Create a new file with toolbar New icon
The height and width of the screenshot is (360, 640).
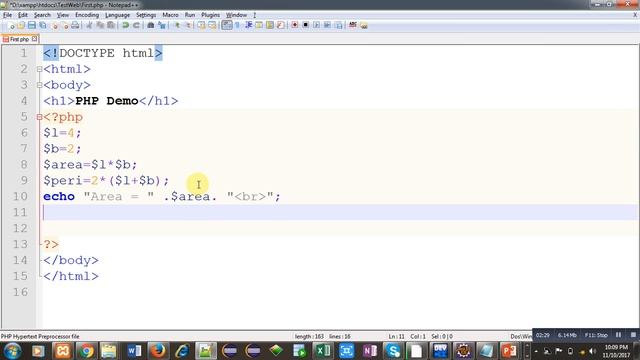click(11, 25)
